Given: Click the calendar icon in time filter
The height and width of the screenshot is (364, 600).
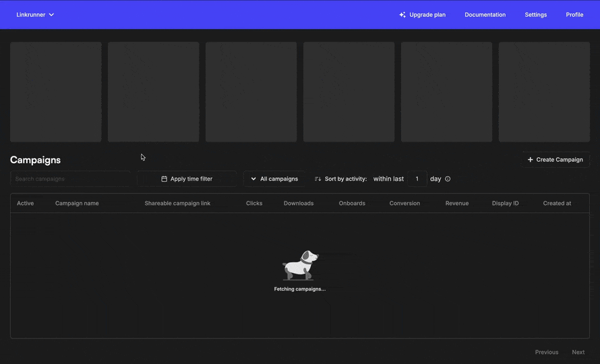Looking at the screenshot, I should 164,179.
